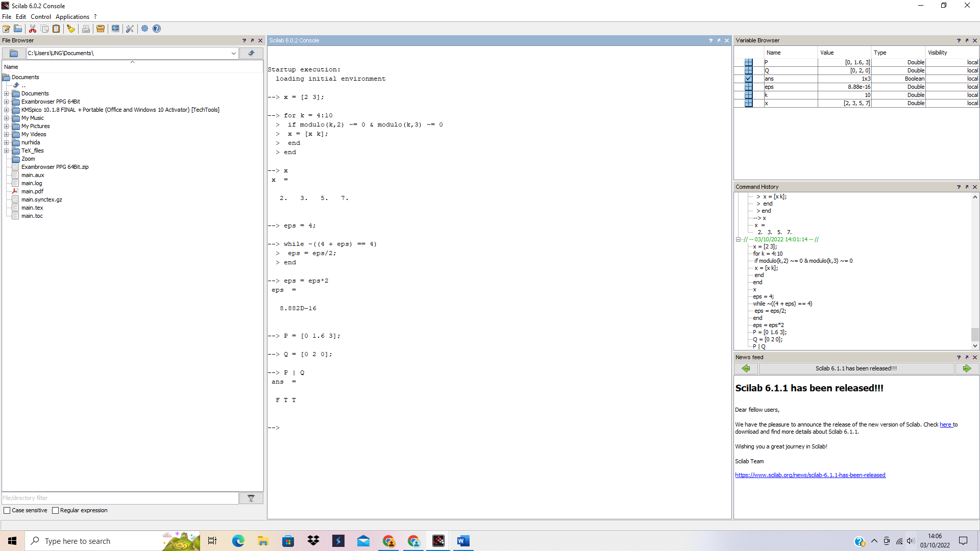
Task: Show next news feed item
Action: tap(967, 368)
